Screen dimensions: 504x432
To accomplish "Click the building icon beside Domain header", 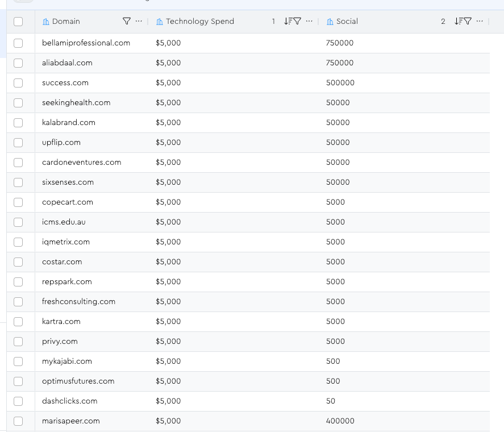I will (46, 22).
